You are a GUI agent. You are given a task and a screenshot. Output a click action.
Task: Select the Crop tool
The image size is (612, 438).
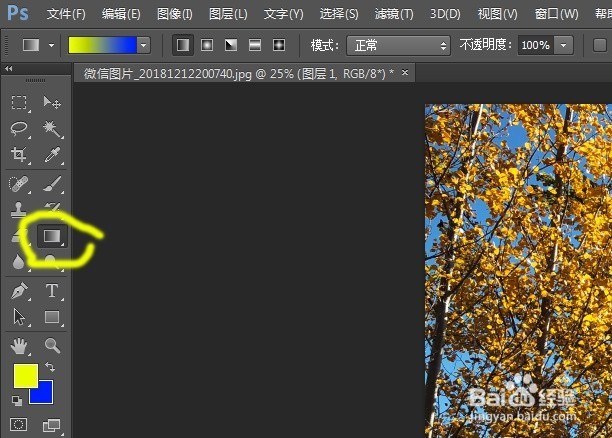pos(19,154)
